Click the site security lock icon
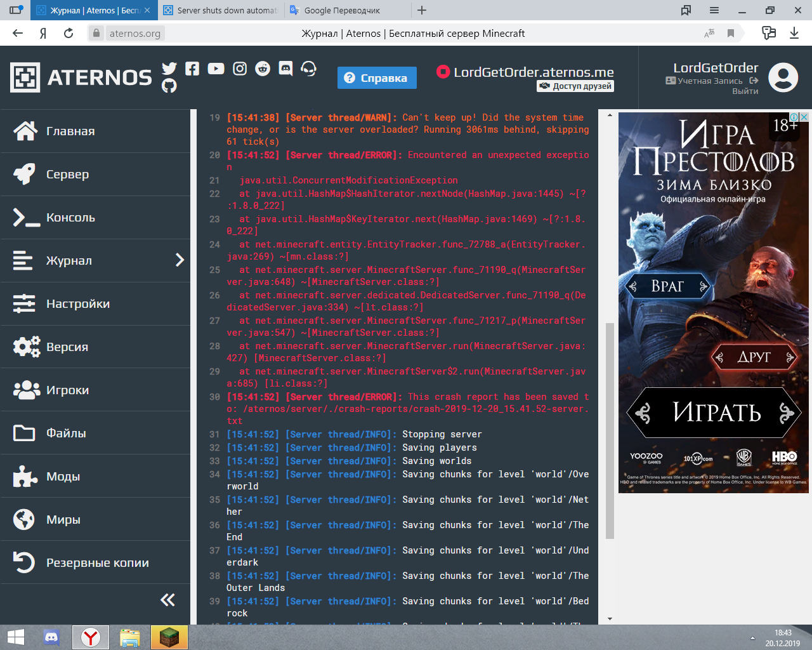This screenshot has height=650, width=812. [x=96, y=33]
